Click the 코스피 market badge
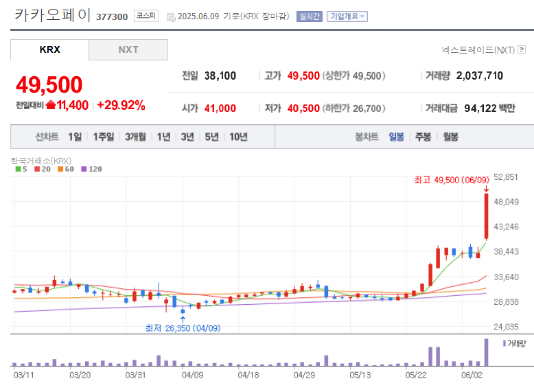The height and width of the screenshot is (392, 534). [146, 16]
